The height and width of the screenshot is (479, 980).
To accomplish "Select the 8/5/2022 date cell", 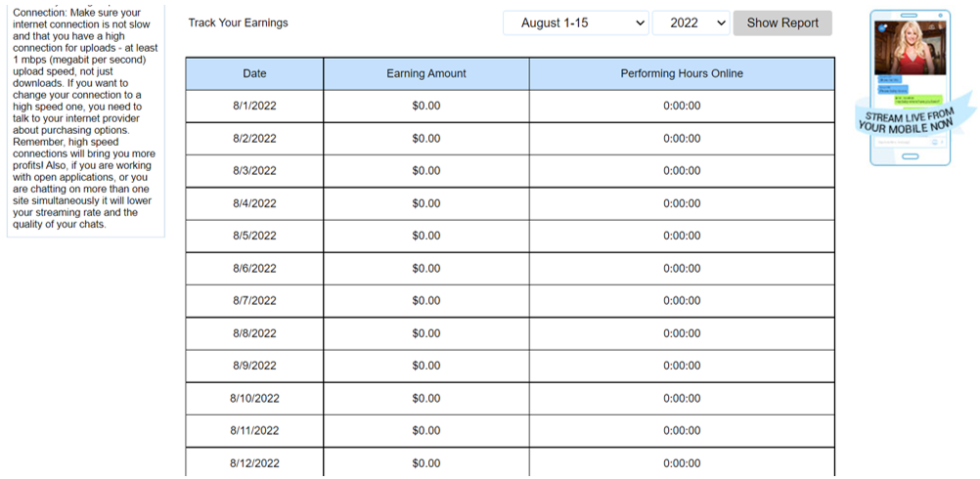I will 254,236.
